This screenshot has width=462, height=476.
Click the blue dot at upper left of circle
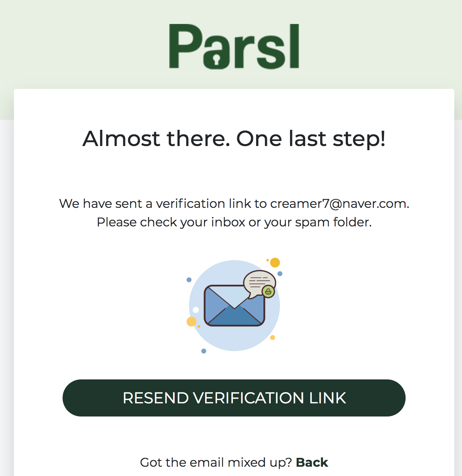189,280
